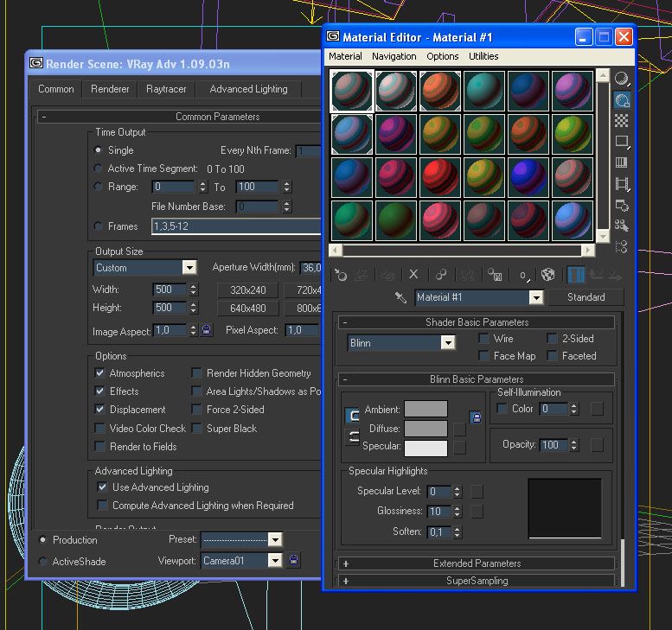Image resolution: width=672 pixels, height=630 pixels.
Task: Click the Image Aspect lock icon
Action: [206, 330]
